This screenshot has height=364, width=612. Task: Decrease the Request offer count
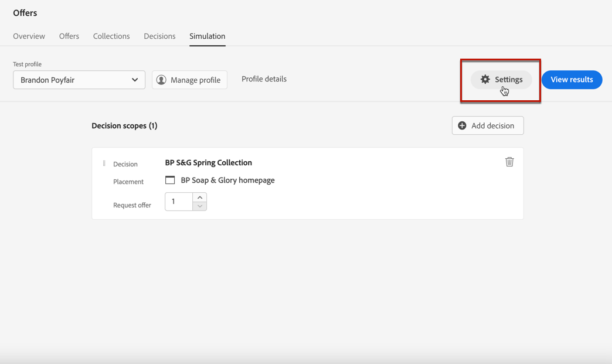(200, 206)
